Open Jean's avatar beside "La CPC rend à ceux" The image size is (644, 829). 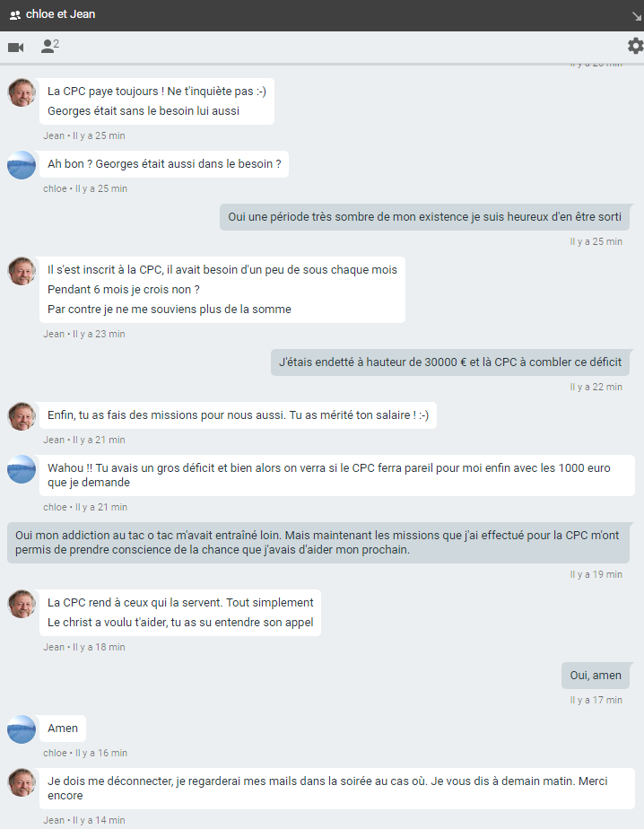(x=22, y=604)
